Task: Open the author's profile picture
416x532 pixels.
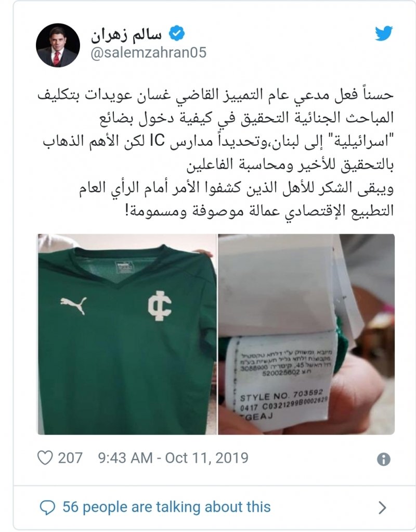Action: click(58, 45)
